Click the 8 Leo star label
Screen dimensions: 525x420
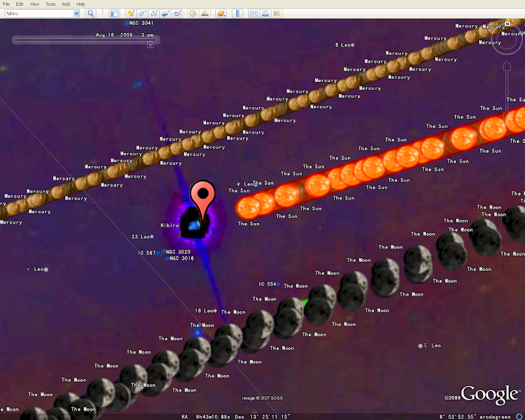pyautogui.click(x=343, y=45)
